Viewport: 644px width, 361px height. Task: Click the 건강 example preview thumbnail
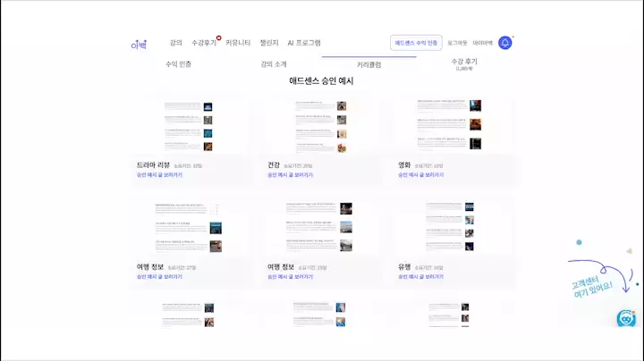[x=319, y=125]
